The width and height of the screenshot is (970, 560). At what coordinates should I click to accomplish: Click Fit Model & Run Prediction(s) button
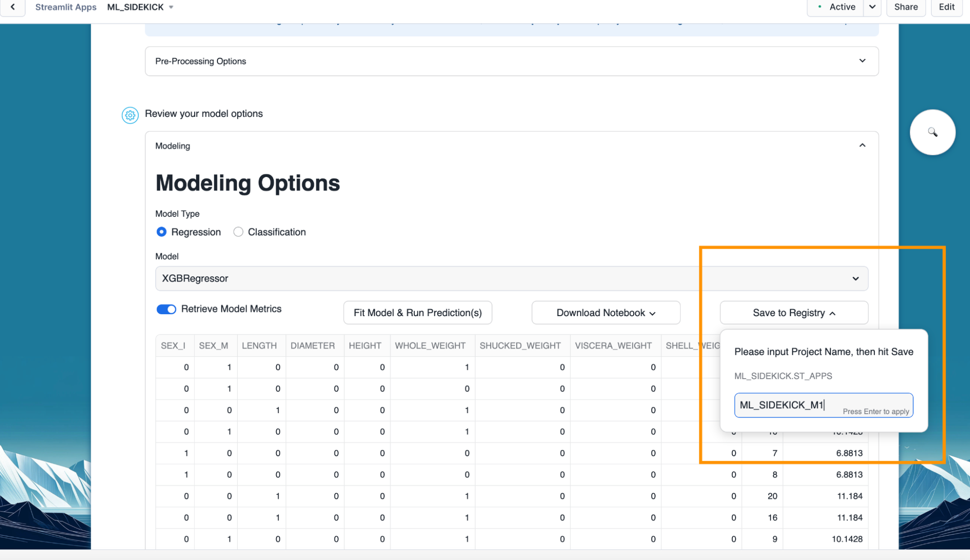coord(417,313)
